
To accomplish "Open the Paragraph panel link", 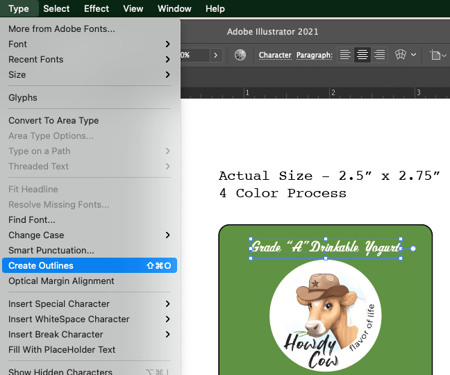I will click(314, 55).
